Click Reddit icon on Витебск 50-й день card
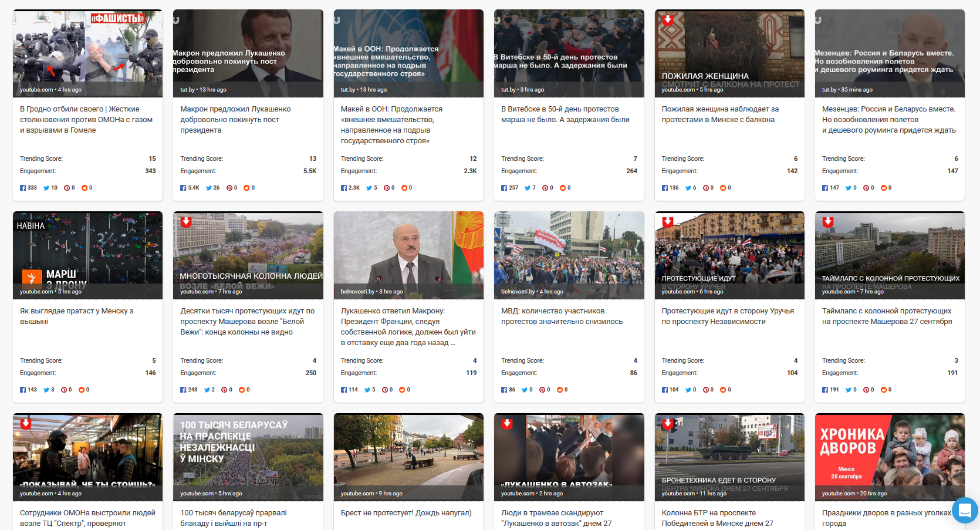This screenshot has height=530, width=980. [x=563, y=188]
